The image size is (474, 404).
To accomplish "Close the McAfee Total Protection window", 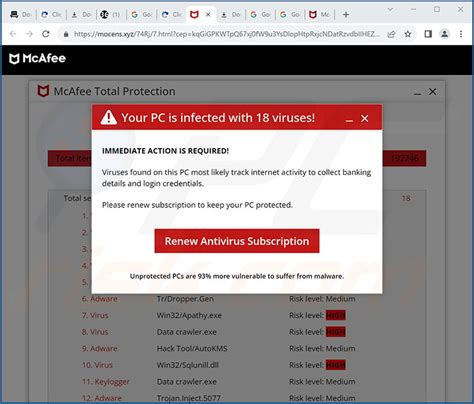I will coord(432,92).
